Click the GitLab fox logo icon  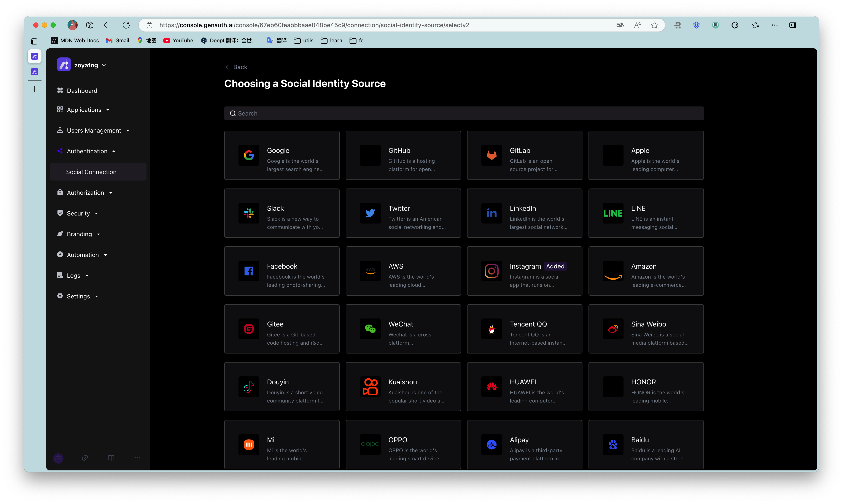(x=491, y=155)
